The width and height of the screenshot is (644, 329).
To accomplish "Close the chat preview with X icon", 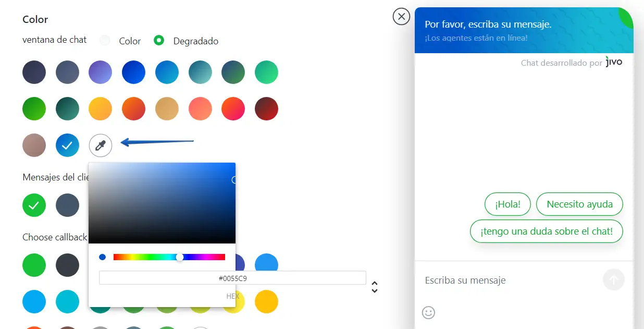I will [401, 17].
